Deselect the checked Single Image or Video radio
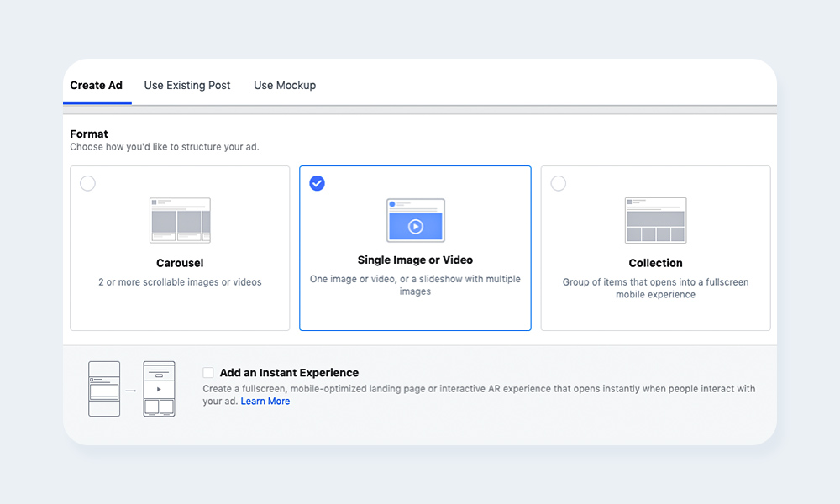This screenshot has height=504, width=840. pos(318,183)
